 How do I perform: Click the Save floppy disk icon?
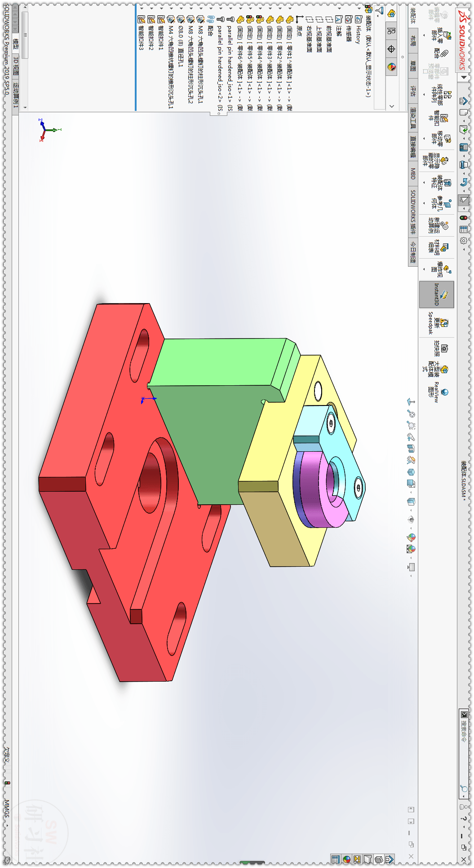pyautogui.click(x=464, y=147)
